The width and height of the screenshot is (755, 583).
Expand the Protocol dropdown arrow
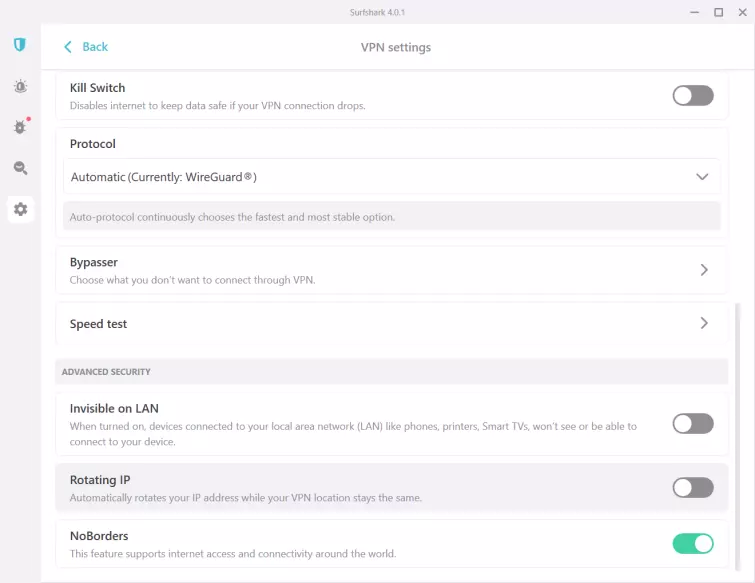coord(703,177)
